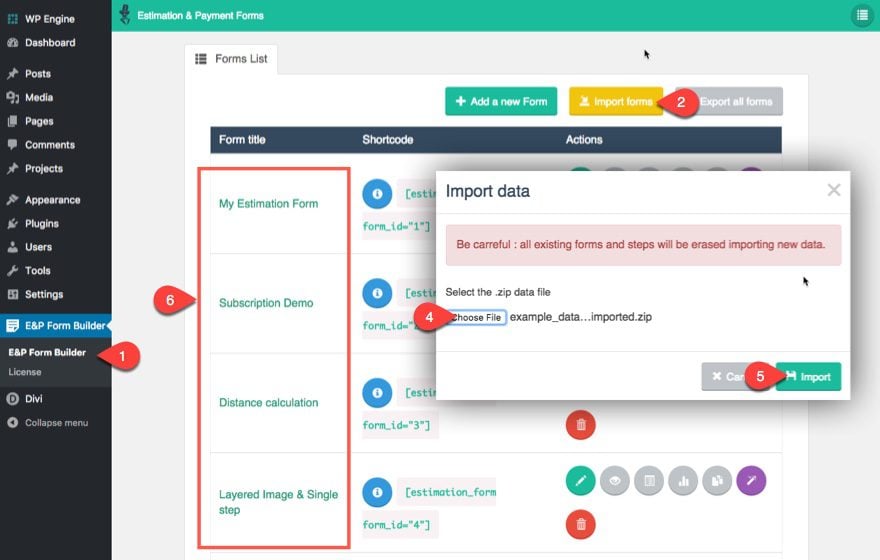Open the bar chart statistics icon in last row

click(683, 481)
